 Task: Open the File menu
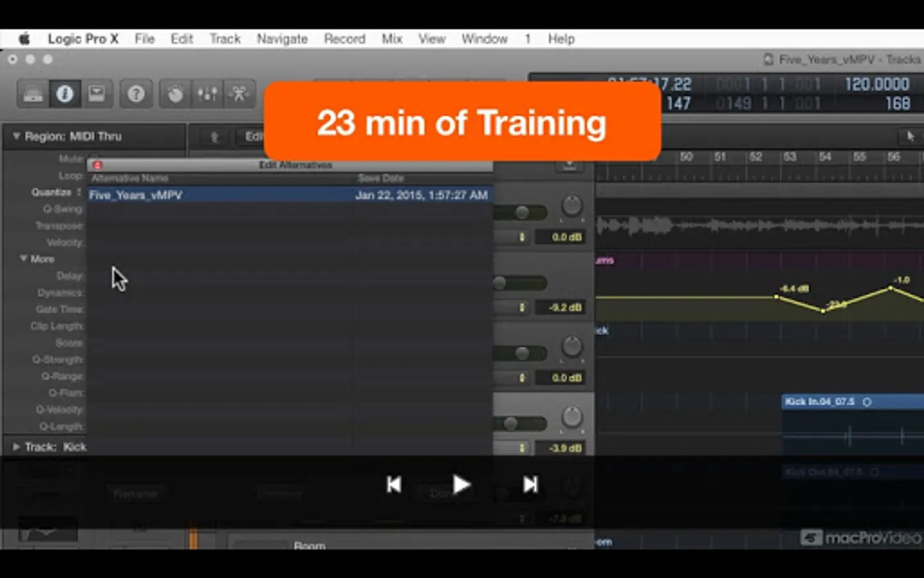click(144, 39)
